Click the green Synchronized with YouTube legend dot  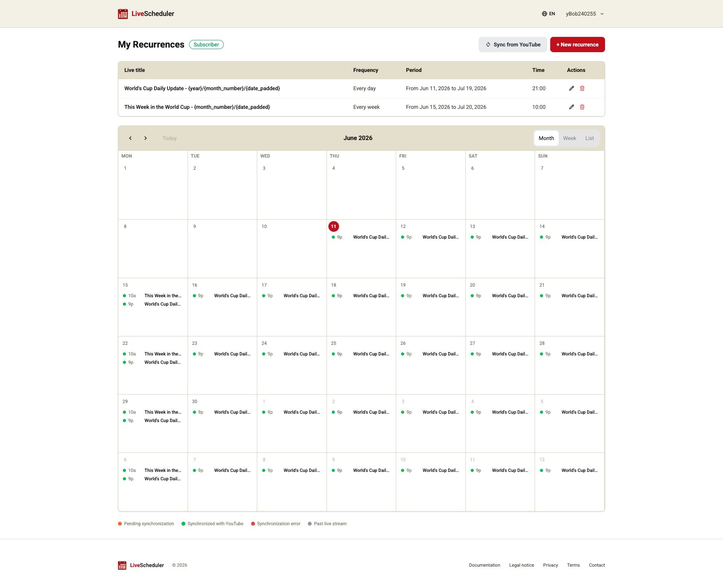[183, 524]
